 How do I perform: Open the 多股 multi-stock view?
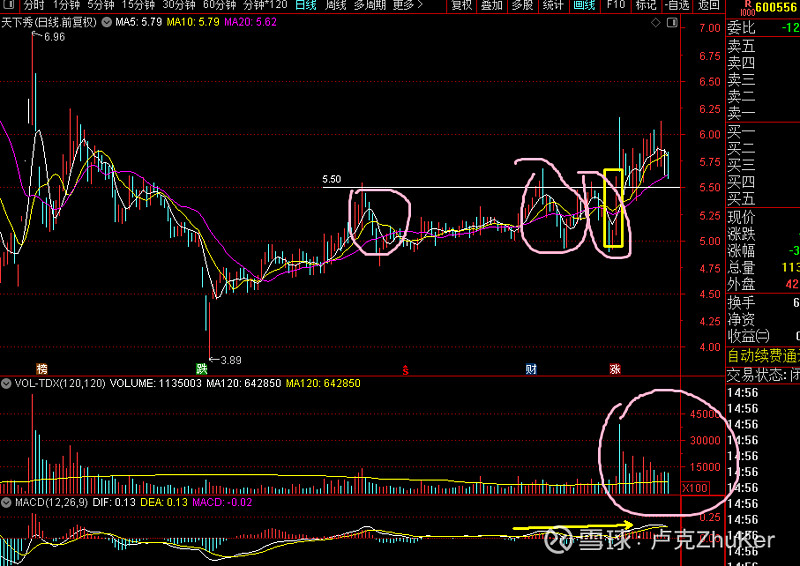[522, 5]
